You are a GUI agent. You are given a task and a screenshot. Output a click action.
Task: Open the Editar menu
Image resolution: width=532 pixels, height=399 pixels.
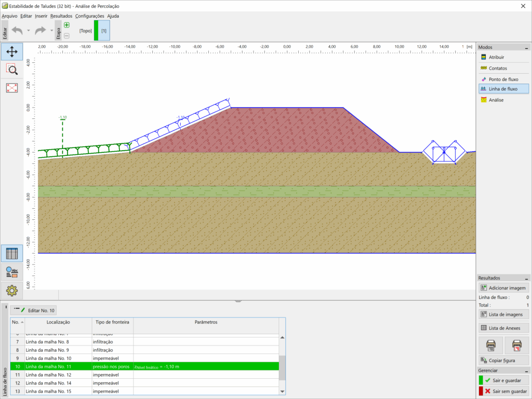pyautogui.click(x=26, y=16)
